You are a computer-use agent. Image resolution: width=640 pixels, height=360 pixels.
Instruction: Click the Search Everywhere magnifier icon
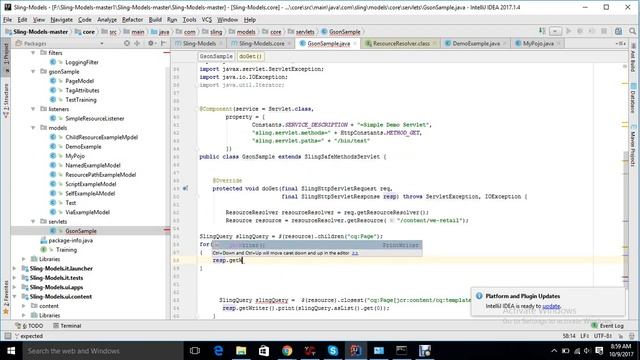(632, 31)
